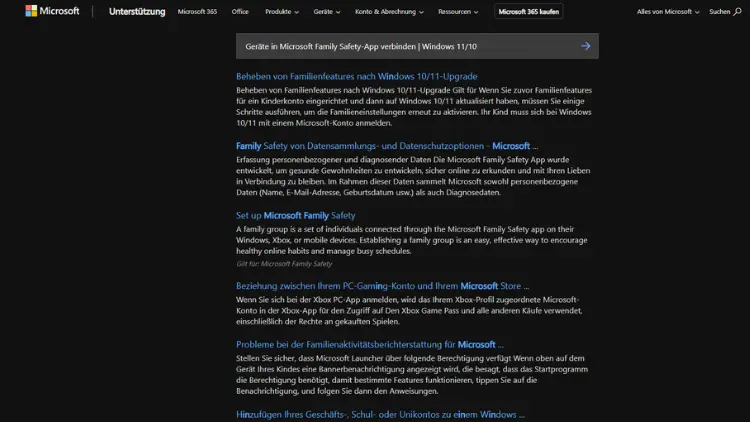Click the Microsoft wordmark text
750x422 pixels.
(59, 11)
